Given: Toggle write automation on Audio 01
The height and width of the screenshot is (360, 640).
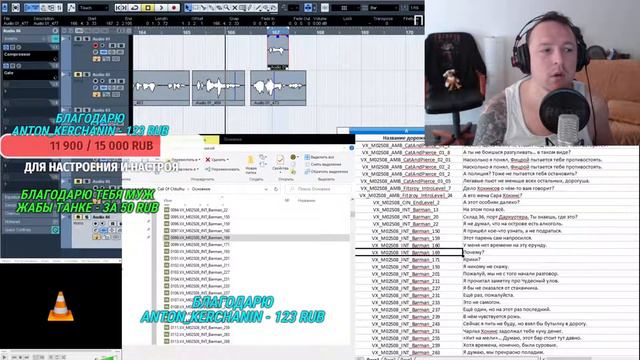Looking at the screenshot, I should 121,45.
